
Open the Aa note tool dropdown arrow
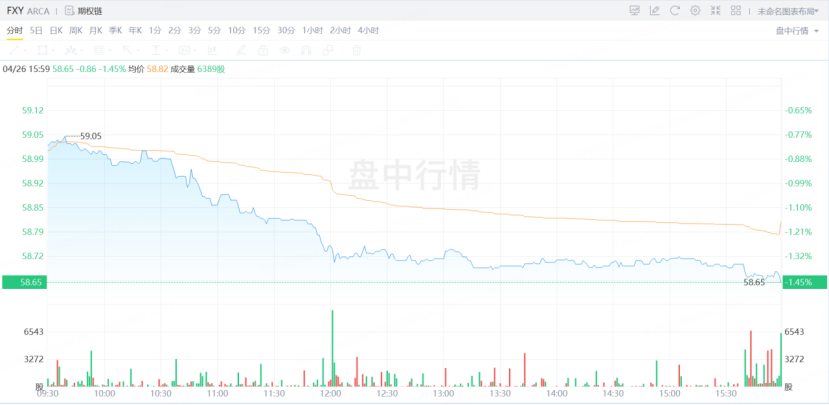point(195,51)
